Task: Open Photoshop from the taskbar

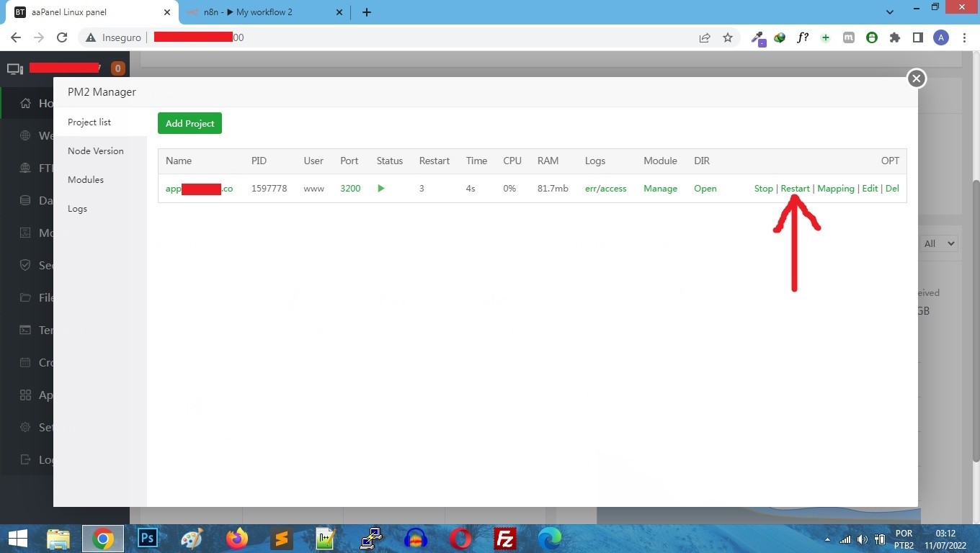Action: [x=148, y=538]
